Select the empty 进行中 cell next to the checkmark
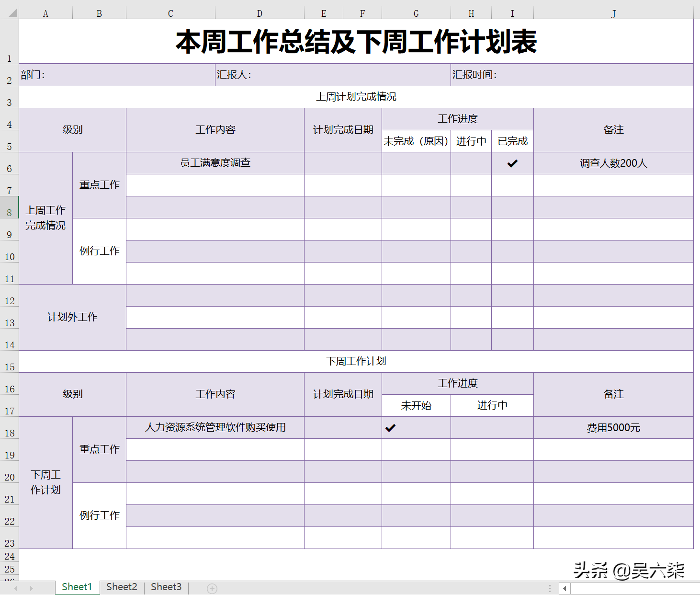This screenshot has width=700, height=595. 492,427
